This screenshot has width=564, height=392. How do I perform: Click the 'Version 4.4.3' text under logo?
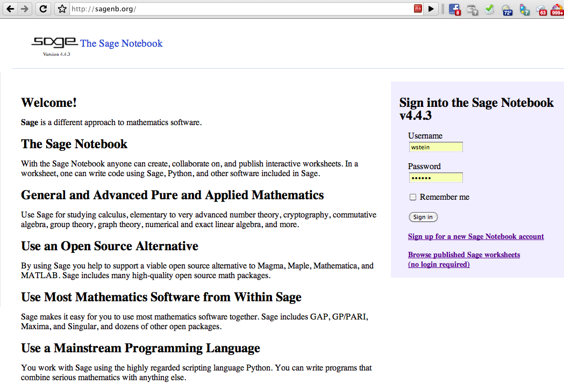tap(56, 54)
